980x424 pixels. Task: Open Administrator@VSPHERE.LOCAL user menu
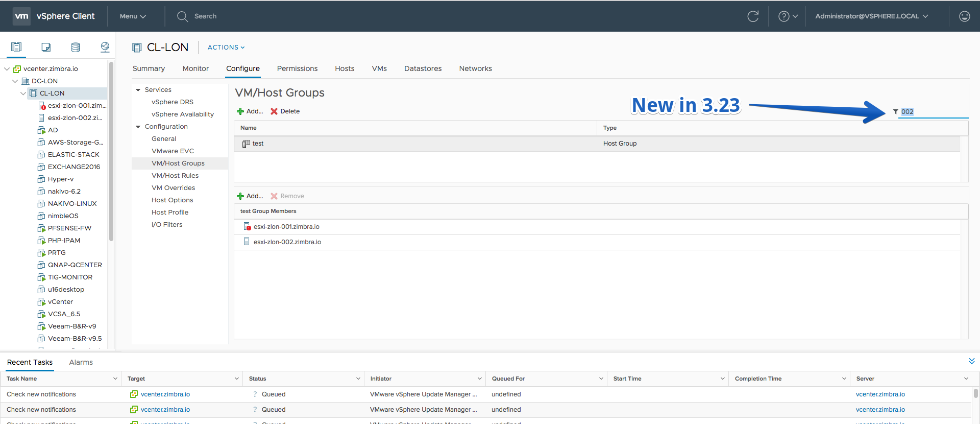[872, 16]
